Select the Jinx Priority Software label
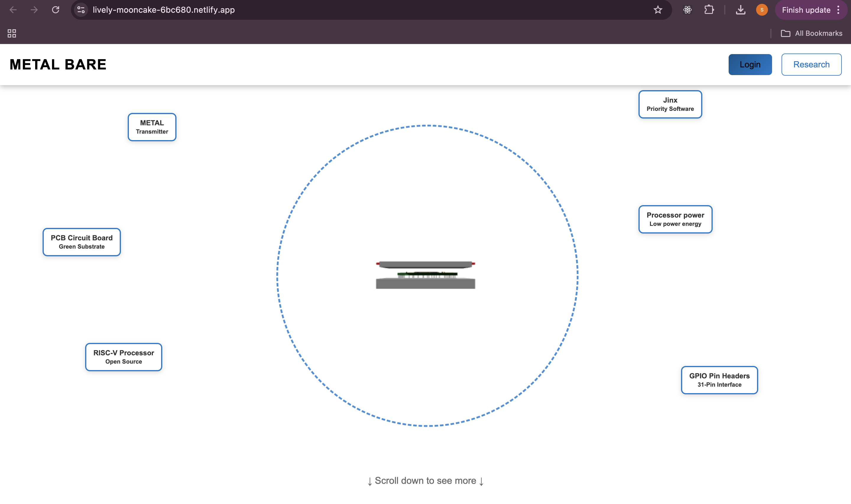Screen dimensions: 851x504 pyautogui.click(x=670, y=104)
